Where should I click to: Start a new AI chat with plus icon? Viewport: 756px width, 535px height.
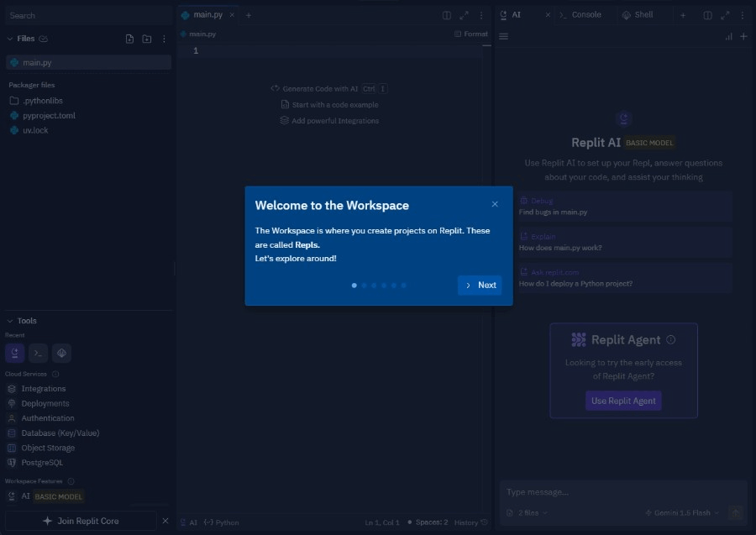click(743, 37)
